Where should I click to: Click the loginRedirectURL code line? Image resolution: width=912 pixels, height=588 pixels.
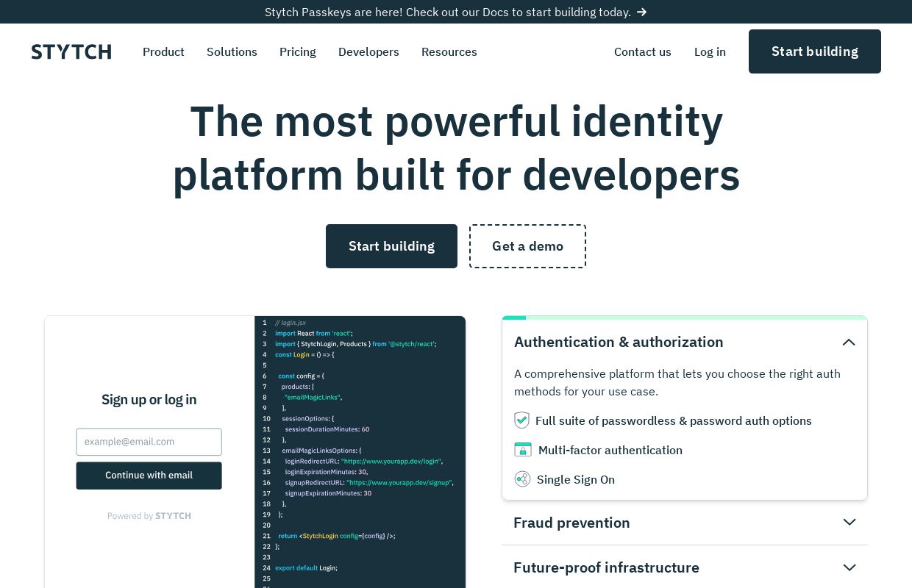(364, 462)
